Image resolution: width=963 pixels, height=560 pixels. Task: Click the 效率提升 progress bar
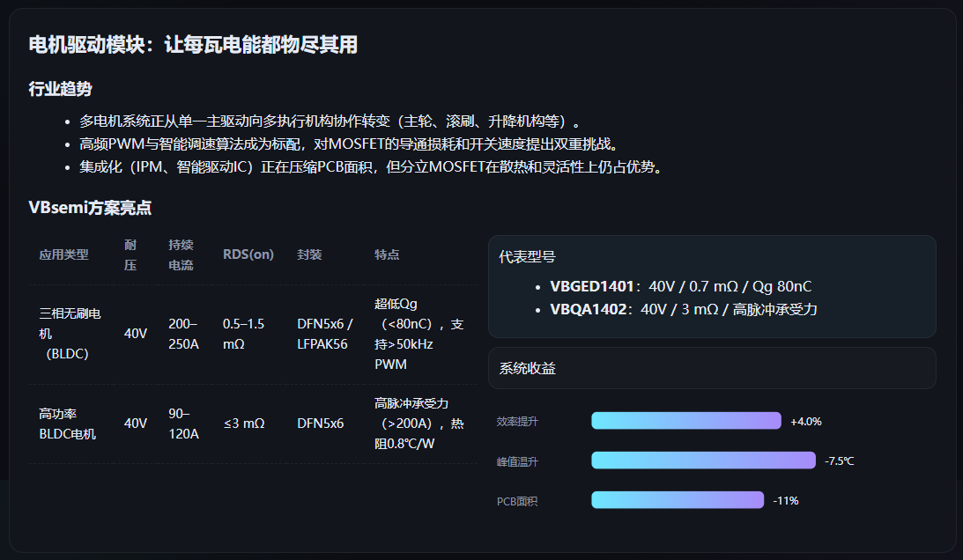(x=686, y=421)
